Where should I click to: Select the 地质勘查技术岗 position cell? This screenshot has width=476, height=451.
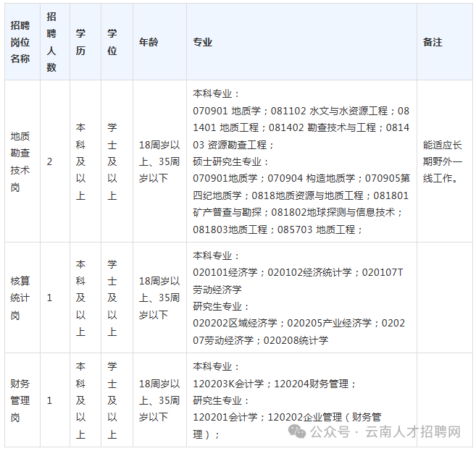22,161
